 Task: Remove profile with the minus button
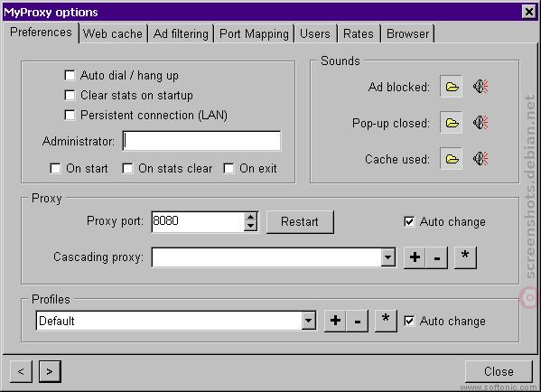click(358, 321)
